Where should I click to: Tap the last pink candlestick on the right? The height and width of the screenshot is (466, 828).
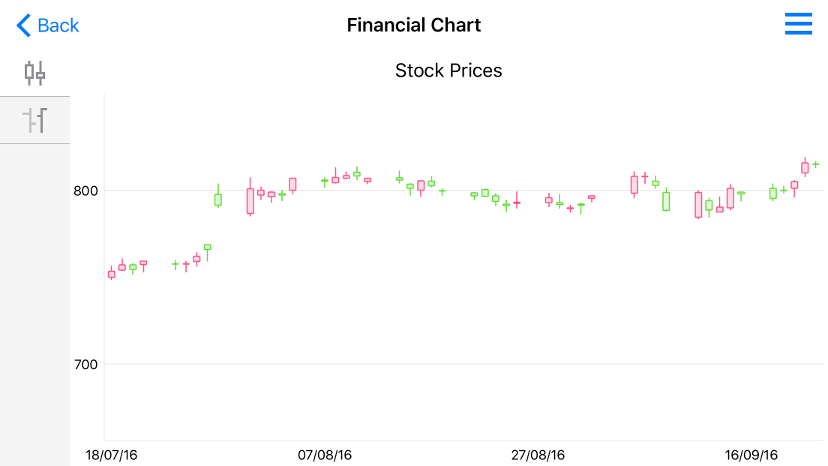805,168
